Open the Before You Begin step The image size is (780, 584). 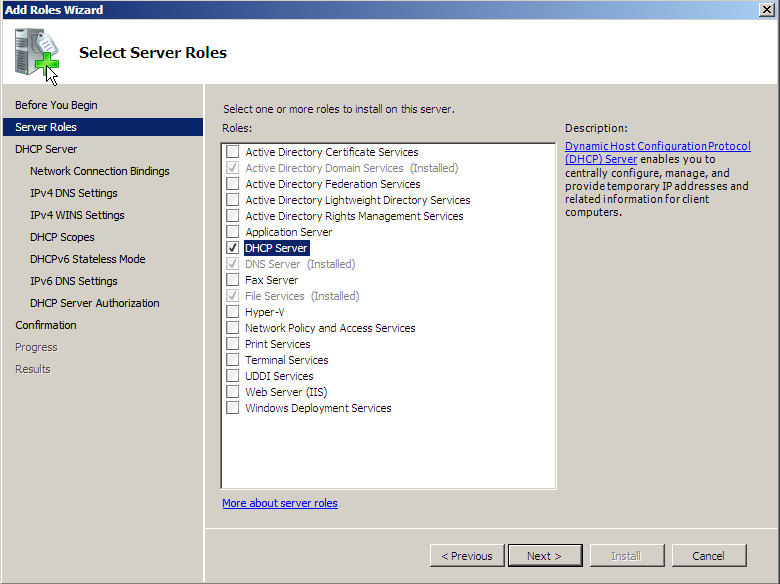click(56, 105)
